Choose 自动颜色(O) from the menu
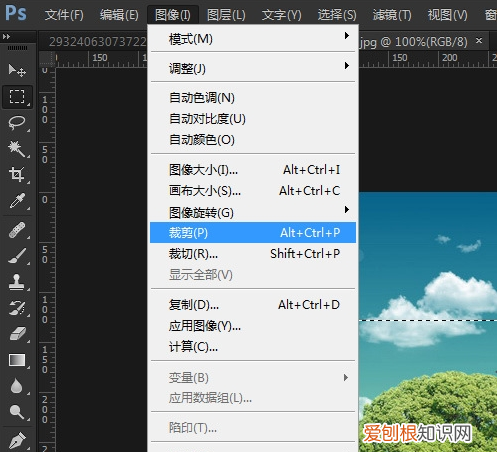Image resolution: width=497 pixels, height=452 pixels. pos(253,140)
